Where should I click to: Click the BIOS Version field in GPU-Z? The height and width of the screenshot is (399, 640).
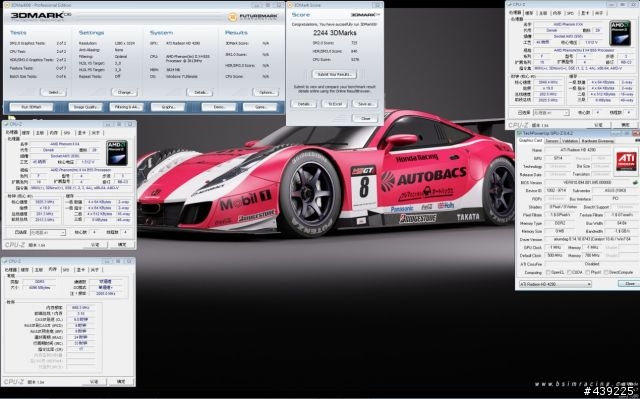(x=587, y=182)
